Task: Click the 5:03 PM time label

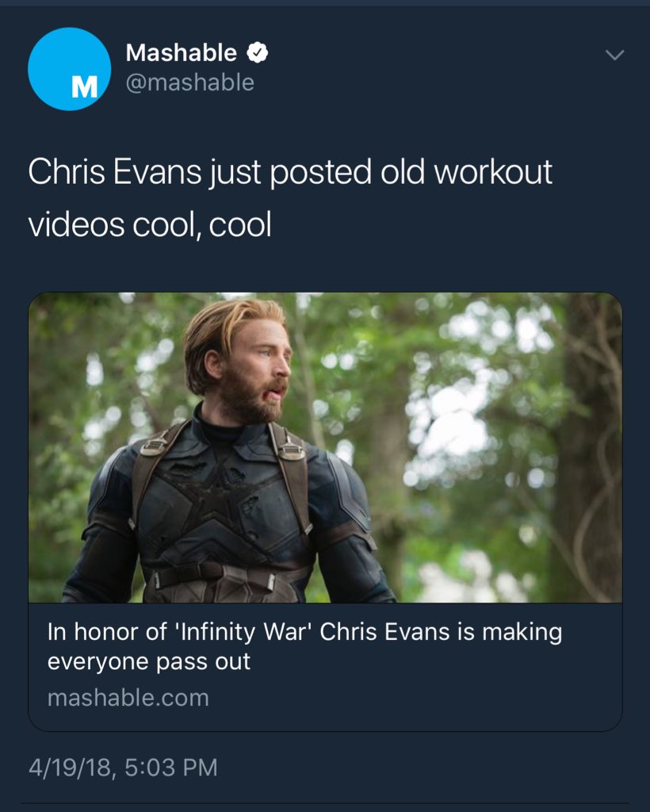Action: click(171, 768)
